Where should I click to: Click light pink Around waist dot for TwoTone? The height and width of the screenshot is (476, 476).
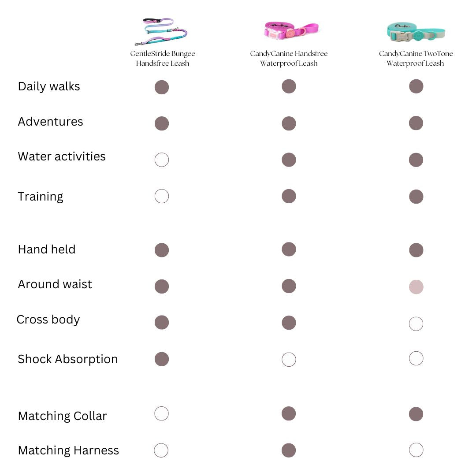click(416, 287)
